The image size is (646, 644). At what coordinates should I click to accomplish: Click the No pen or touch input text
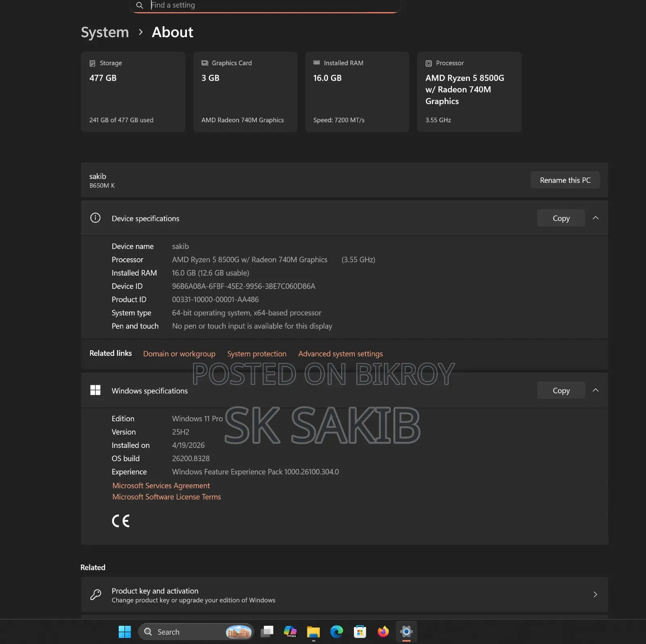pyautogui.click(x=252, y=326)
